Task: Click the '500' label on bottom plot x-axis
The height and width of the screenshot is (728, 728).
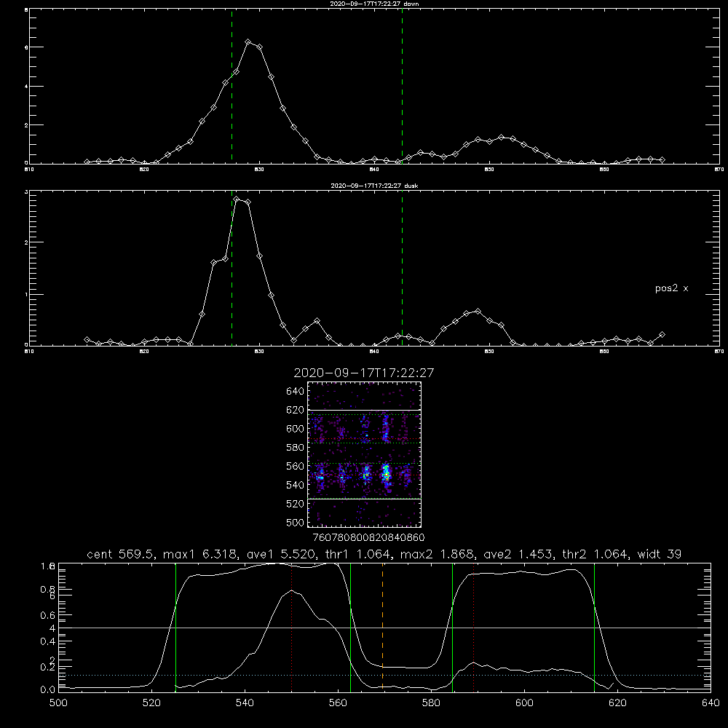Action: (58, 703)
